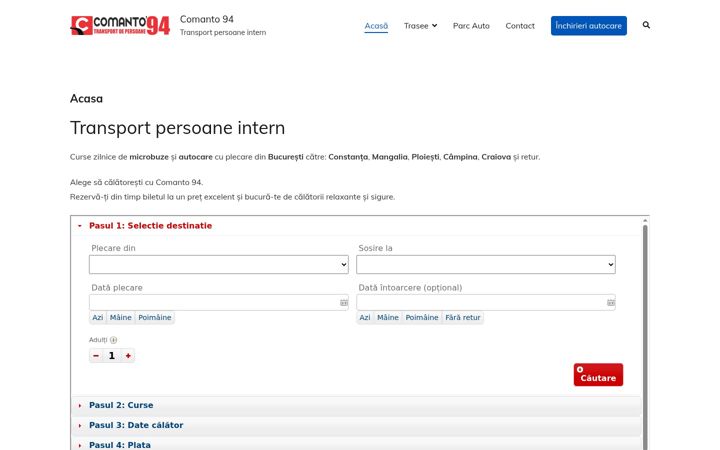Click the Acasa page title text
The height and width of the screenshot is (450, 720).
pos(86,99)
